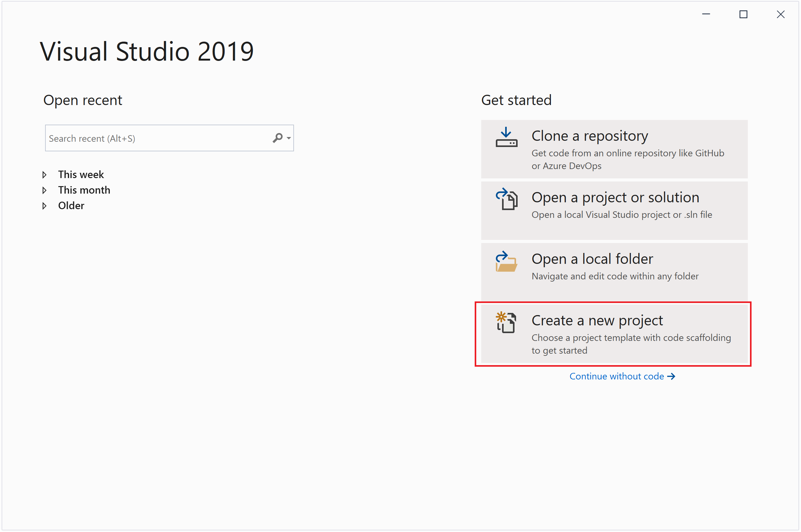
Task: Click Open a local folder description text
Action: [x=615, y=276]
